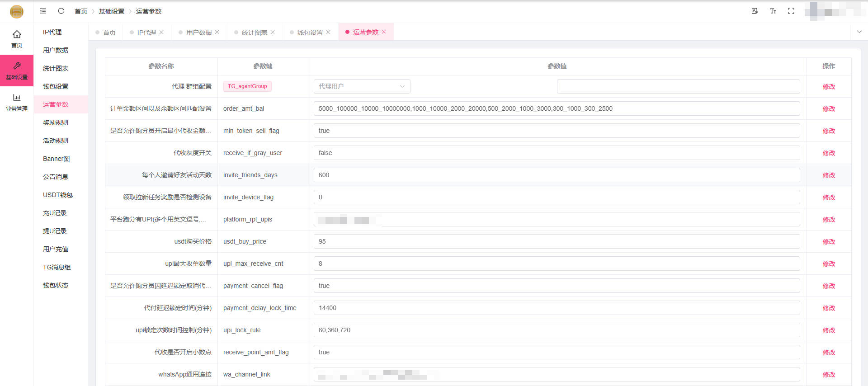Click 修改 for usdt_buy_price row
Image resolution: width=868 pixels, height=386 pixels.
point(829,242)
